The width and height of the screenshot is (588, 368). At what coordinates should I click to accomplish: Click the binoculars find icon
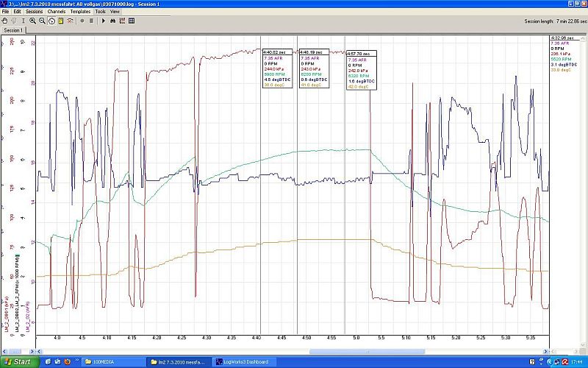(113, 21)
